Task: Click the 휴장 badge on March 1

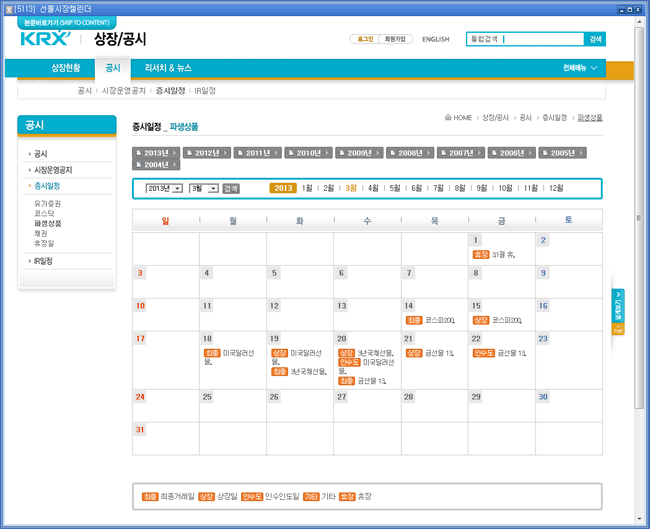Action: pyautogui.click(x=481, y=255)
